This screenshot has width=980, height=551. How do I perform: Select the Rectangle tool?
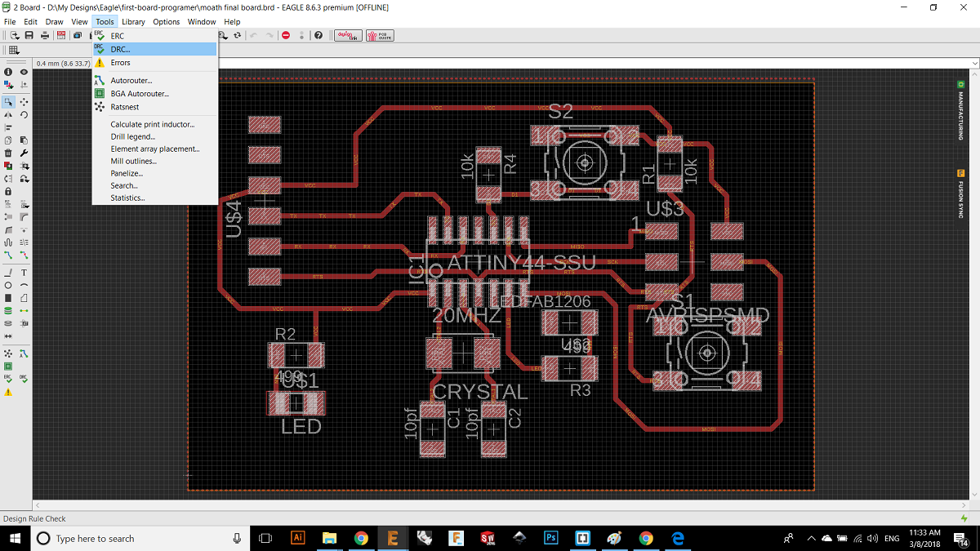point(8,297)
